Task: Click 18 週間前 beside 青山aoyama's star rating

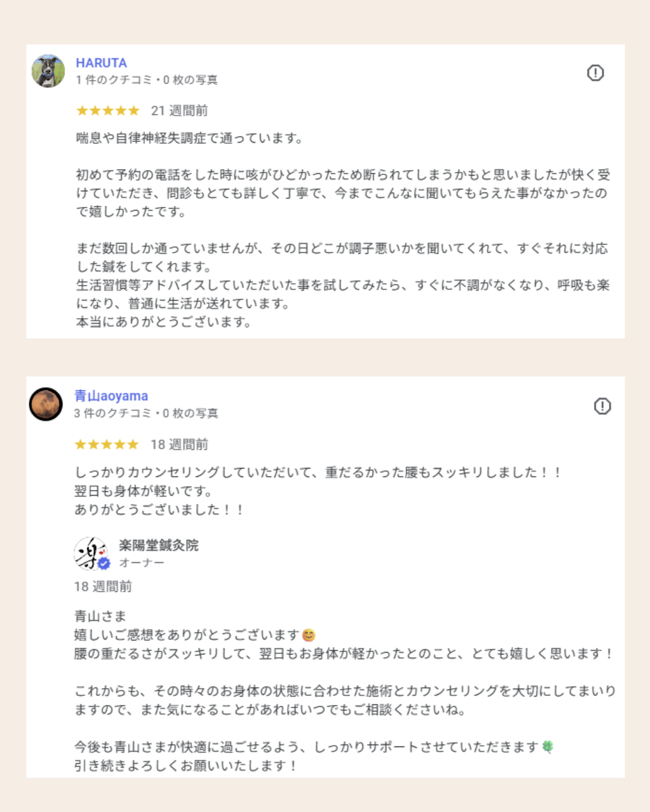Action: tap(179, 444)
